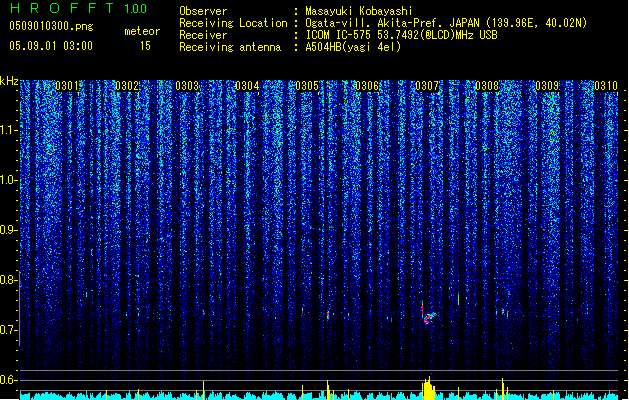
Task: Click the 0.8 frequency axis label
Action: tap(9, 280)
